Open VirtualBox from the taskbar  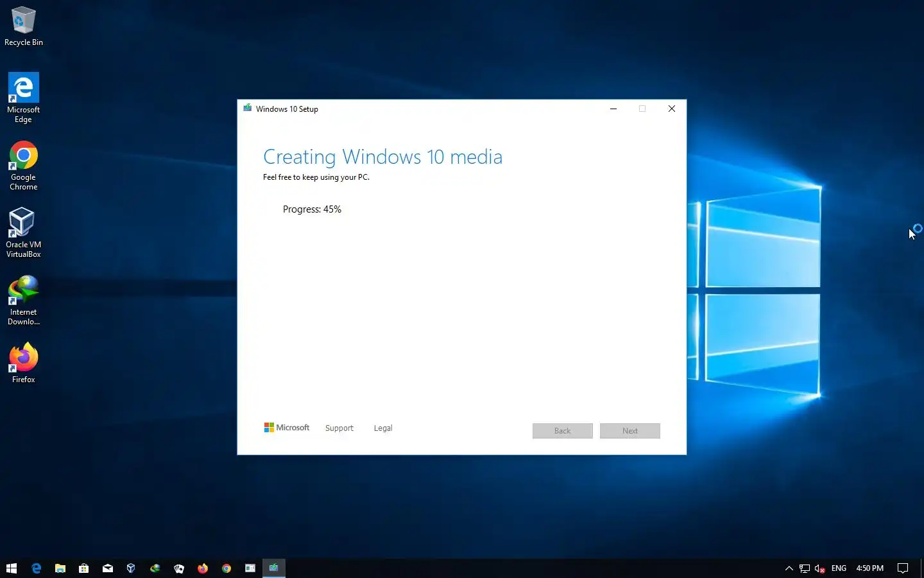pyautogui.click(x=131, y=568)
